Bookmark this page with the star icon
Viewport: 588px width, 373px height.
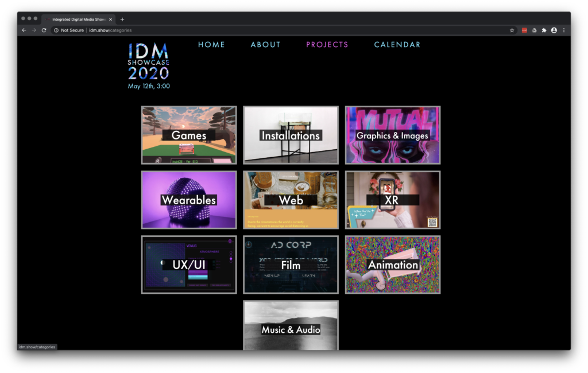[x=512, y=30]
